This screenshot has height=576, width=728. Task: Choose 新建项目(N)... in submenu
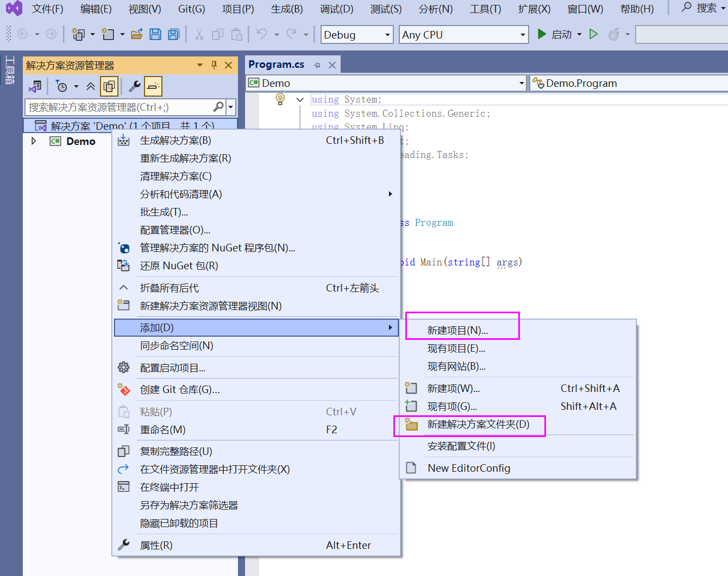tap(518, 330)
